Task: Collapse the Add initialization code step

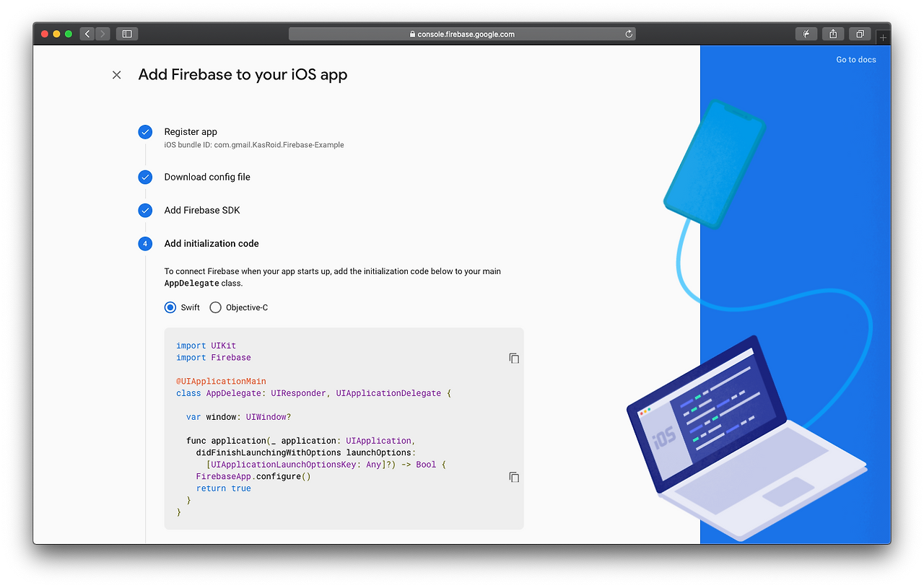Action: click(x=212, y=244)
